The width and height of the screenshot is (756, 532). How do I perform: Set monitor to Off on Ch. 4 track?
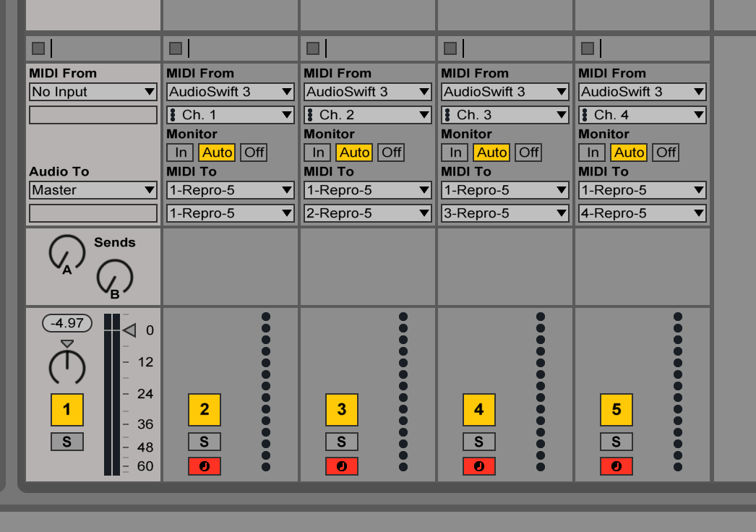tap(666, 153)
